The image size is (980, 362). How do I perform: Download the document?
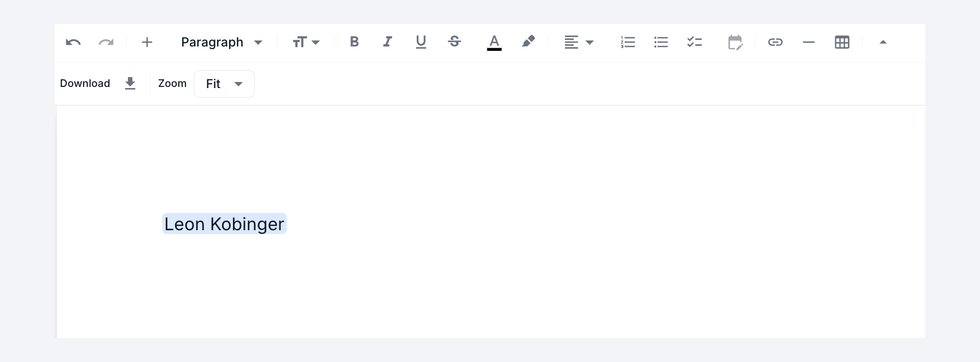[130, 83]
